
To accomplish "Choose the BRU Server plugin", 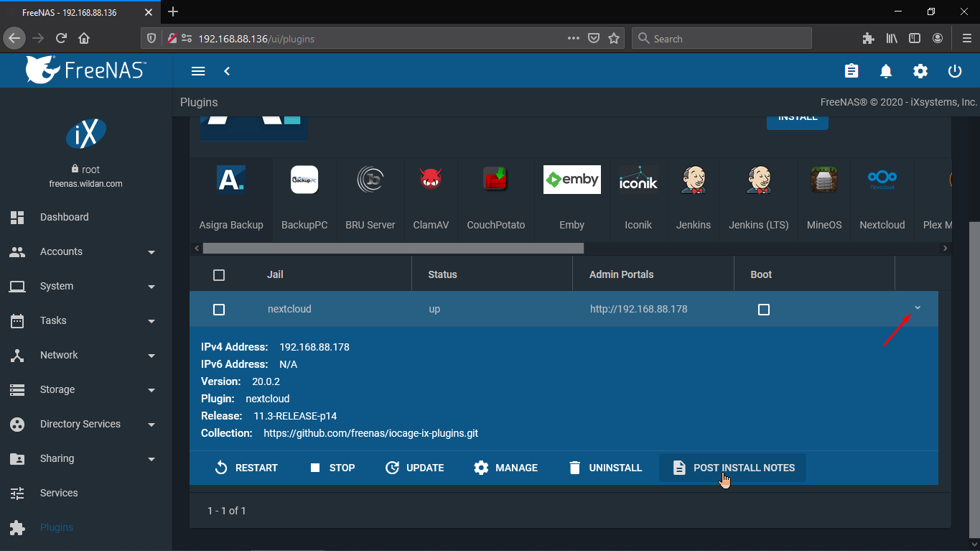I will (370, 180).
